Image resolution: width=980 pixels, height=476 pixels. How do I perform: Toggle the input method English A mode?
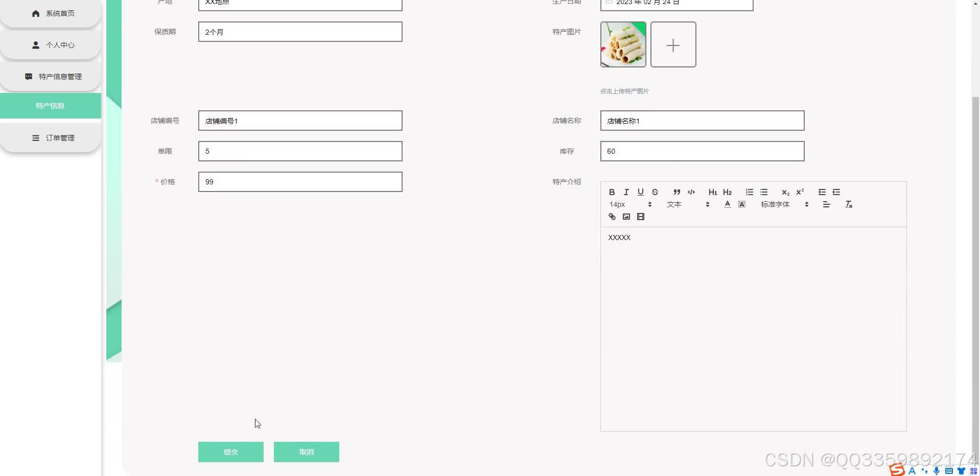912,471
